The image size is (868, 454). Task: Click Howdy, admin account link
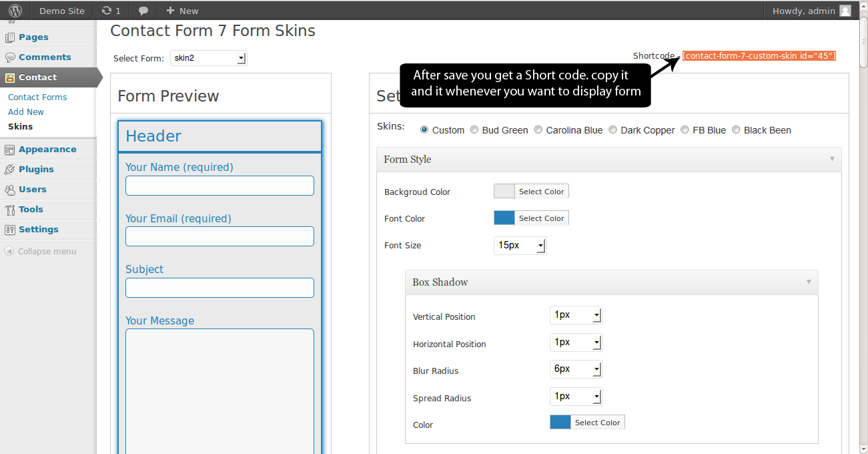(x=803, y=11)
